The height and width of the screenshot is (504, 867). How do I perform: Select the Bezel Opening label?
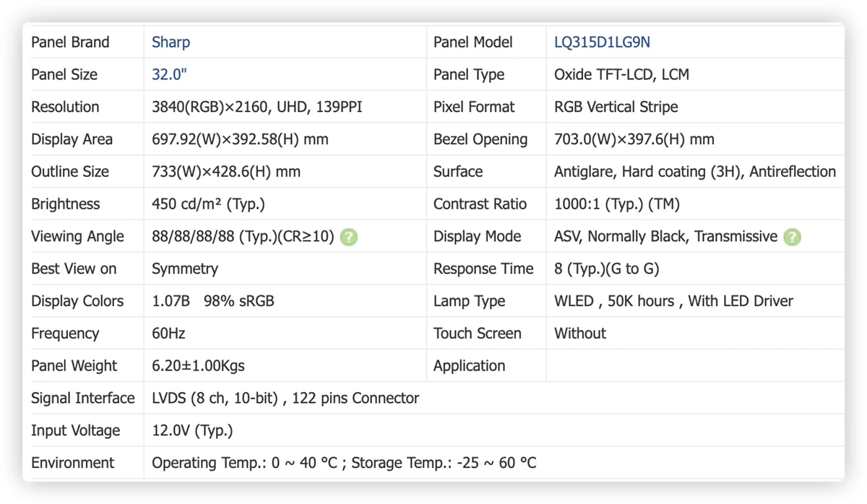click(480, 139)
